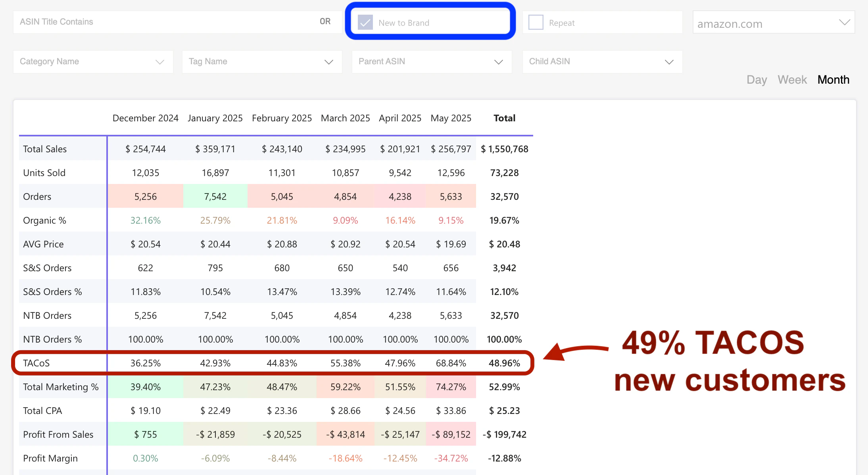Click the -$ 199,742 total profit value
The image size is (868, 475).
(504, 435)
